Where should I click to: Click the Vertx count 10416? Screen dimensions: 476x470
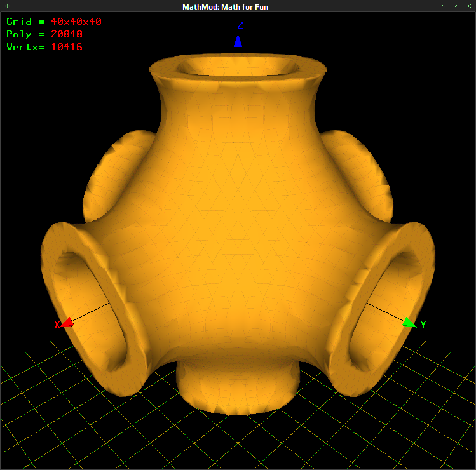pos(67,47)
